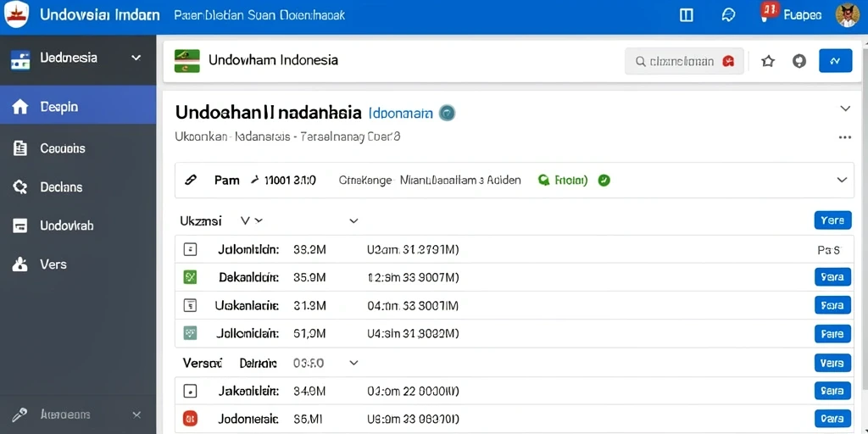Image resolution: width=868 pixels, height=434 pixels.
Task: Click the pencil icon before 11001 31:0
Action: coord(255,180)
